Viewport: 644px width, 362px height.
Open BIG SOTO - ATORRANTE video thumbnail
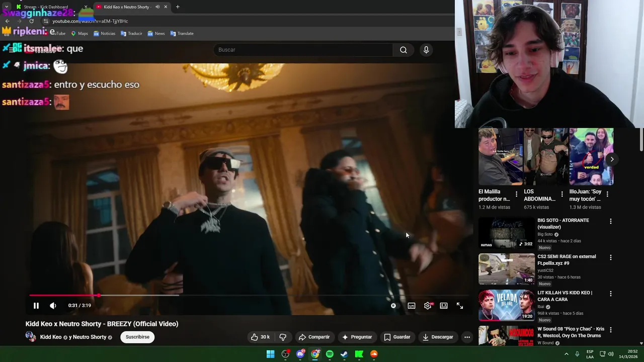pos(506,233)
